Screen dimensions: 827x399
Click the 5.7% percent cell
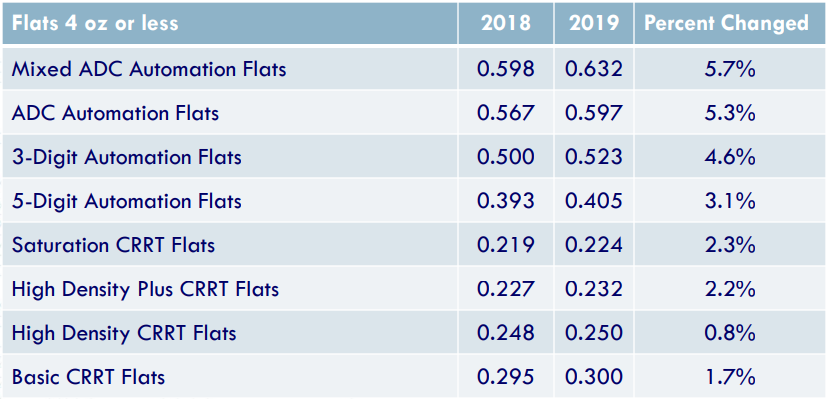tap(730, 69)
